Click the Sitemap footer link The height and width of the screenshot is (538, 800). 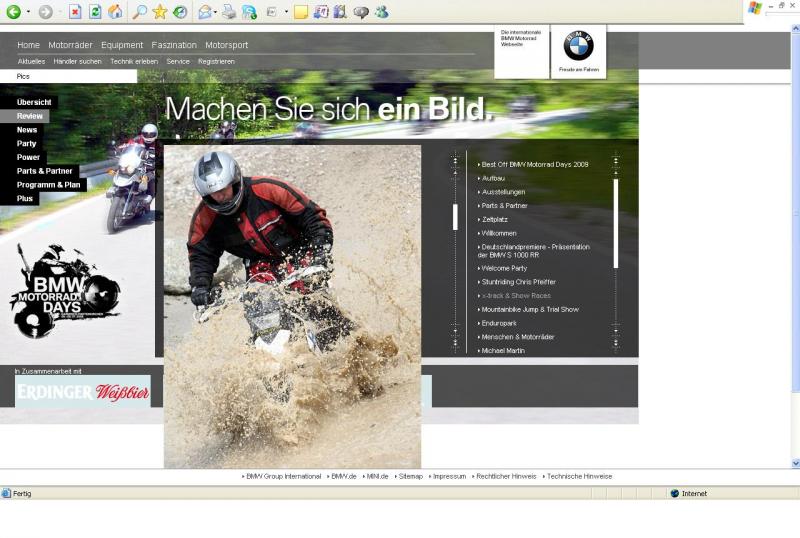(x=410, y=476)
